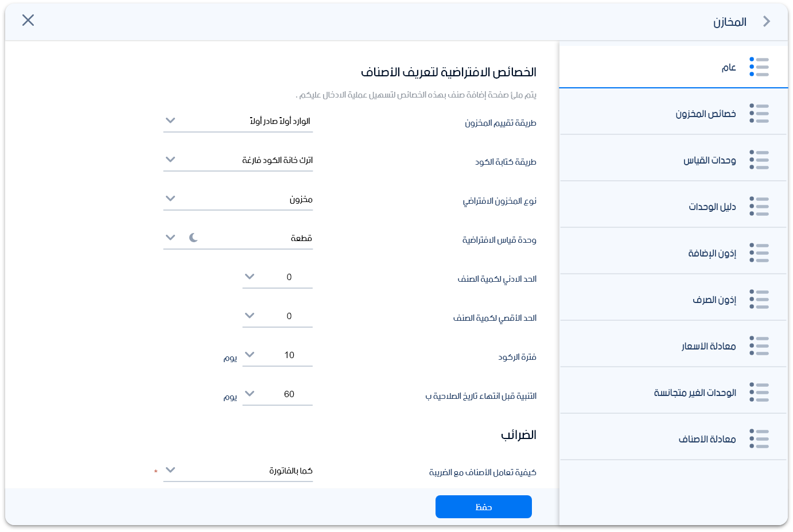Click the خصائص المخزون sidebar icon

pos(759,114)
